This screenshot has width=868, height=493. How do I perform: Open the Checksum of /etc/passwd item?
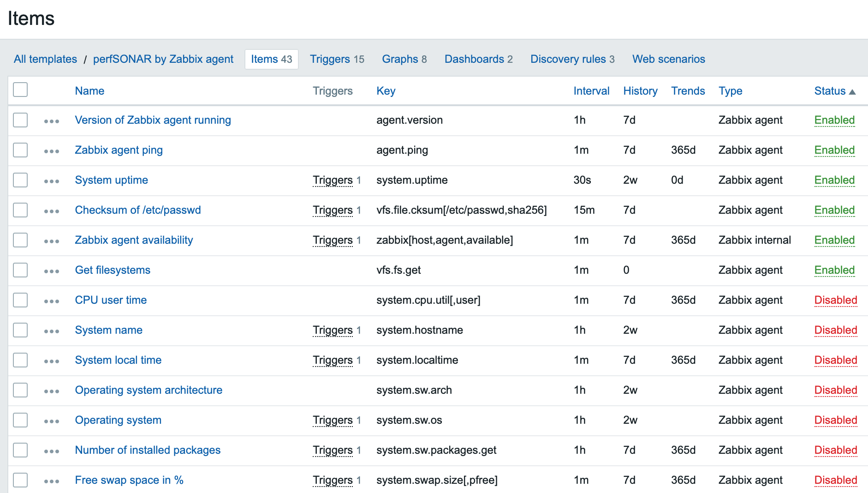(x=138, y=210)
